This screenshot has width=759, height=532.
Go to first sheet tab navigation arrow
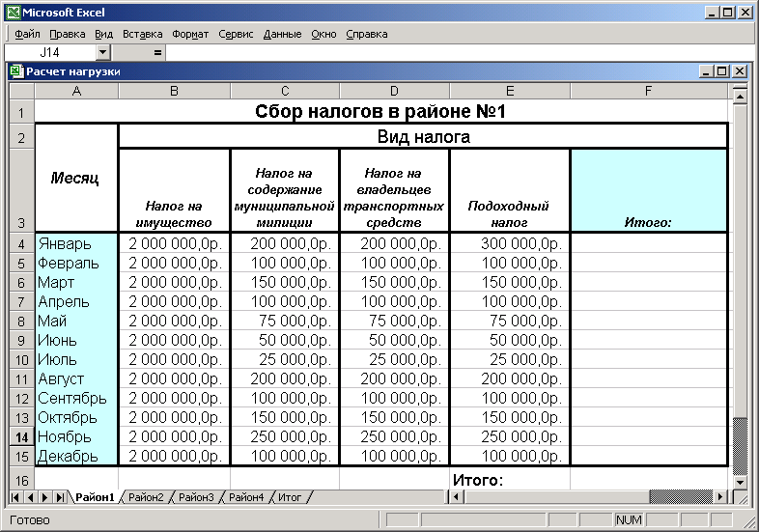15,497
